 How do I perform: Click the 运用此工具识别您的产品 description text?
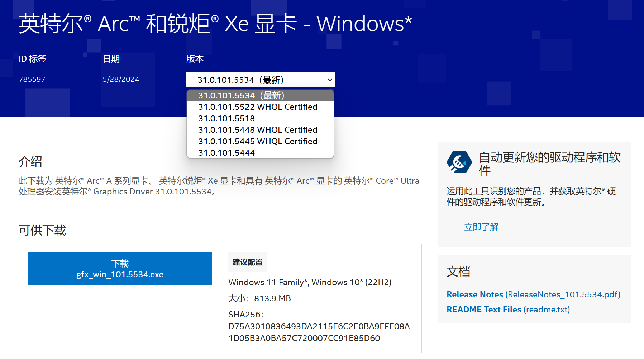pyautogui.click(x=531, y=197)
